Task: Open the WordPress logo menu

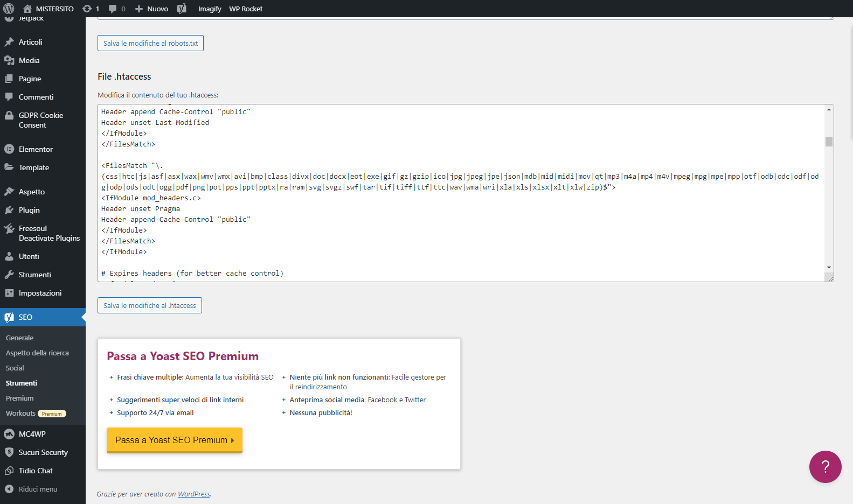Action: 9,9
